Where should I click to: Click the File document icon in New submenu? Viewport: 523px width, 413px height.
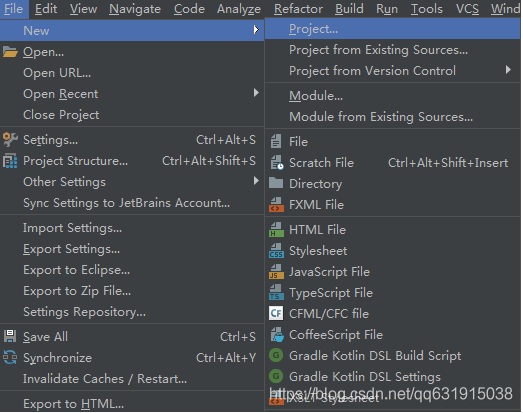tap(276, 141)
